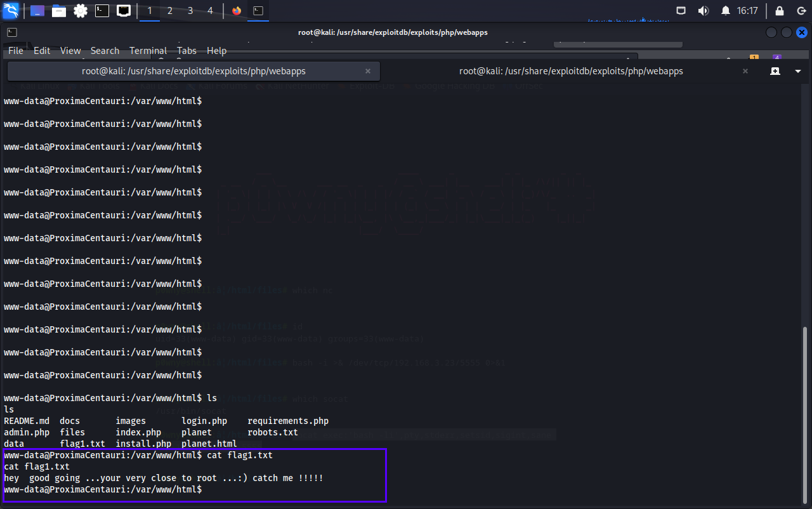Screen dimensions: 812x509
Task: Click 'README.md' in the ls listing
Action: pos(27,421)
